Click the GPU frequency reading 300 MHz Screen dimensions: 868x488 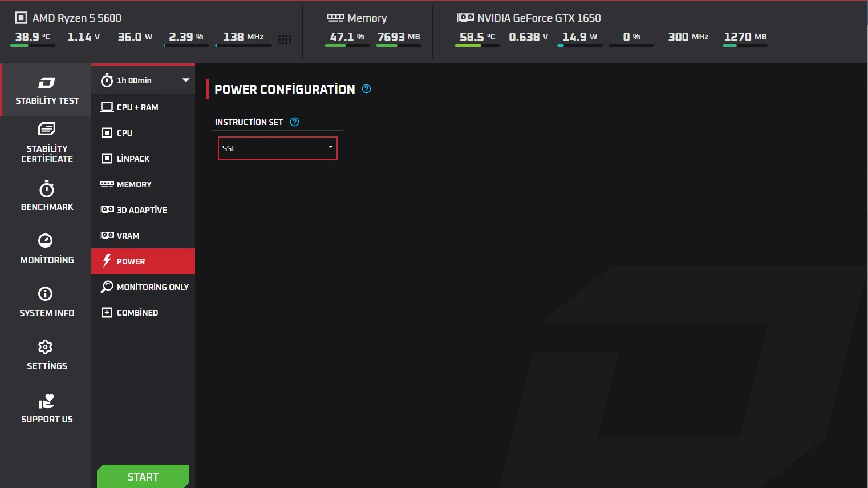click(x=688, y=37)
